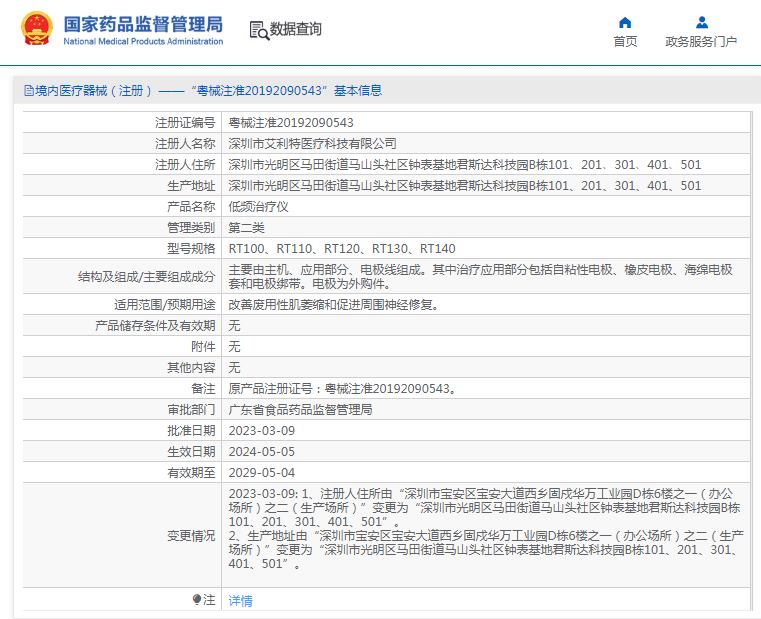Open the 首页 navigation label

[x=625, y=42]
